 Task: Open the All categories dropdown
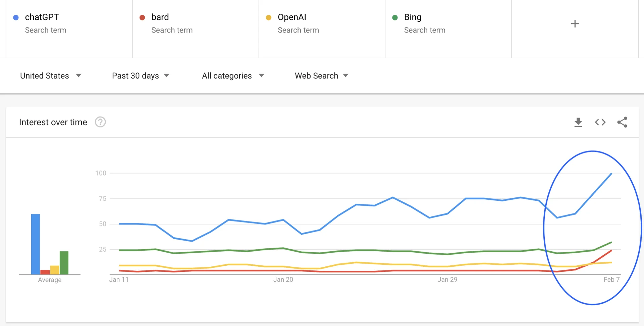(x=233, y=76)
